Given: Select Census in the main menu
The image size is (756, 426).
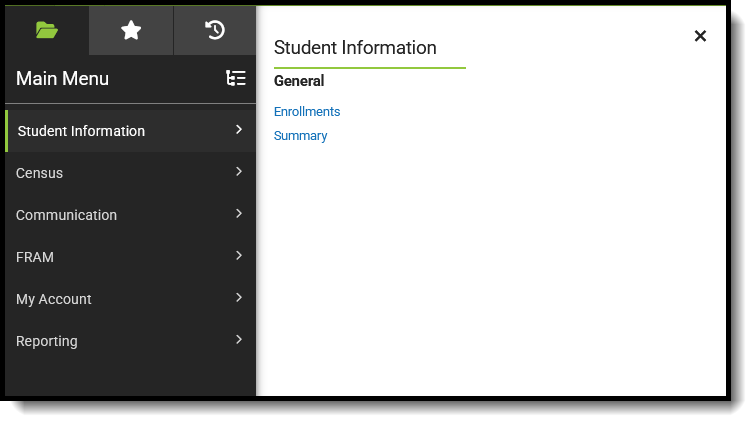Looking at the screenshot, I should [131, 173].
